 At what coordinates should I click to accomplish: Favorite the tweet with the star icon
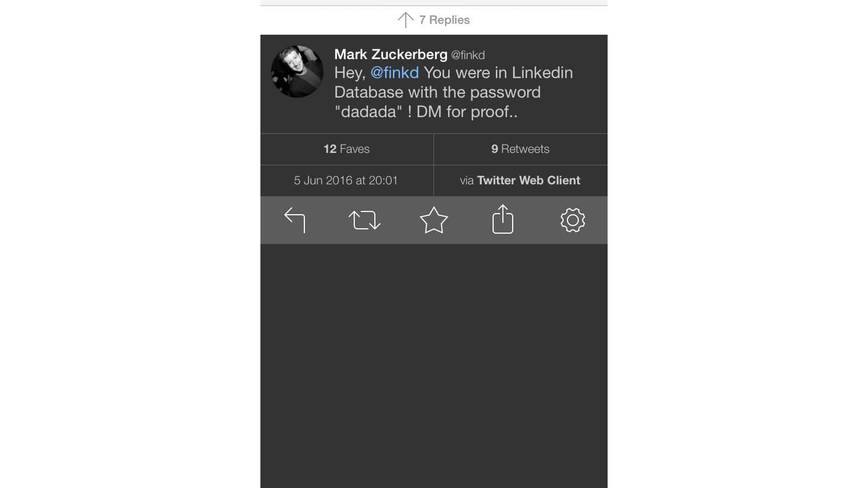[x=434, y=220]
